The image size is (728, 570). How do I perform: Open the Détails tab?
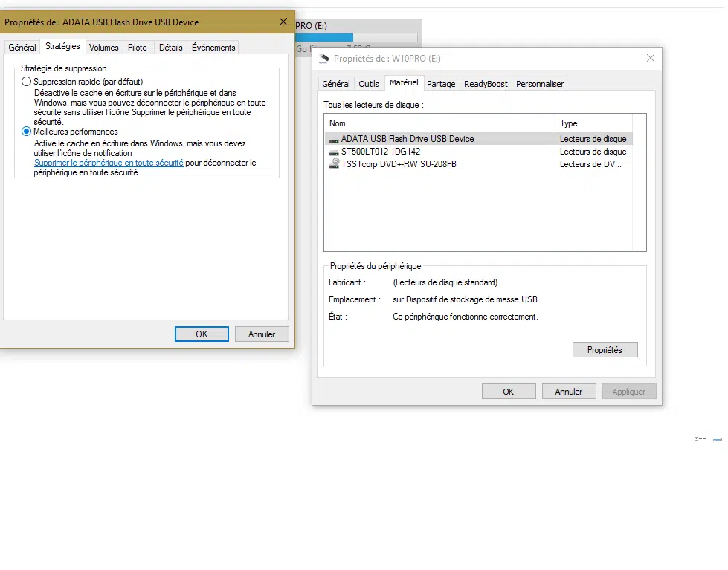[170, 48]
